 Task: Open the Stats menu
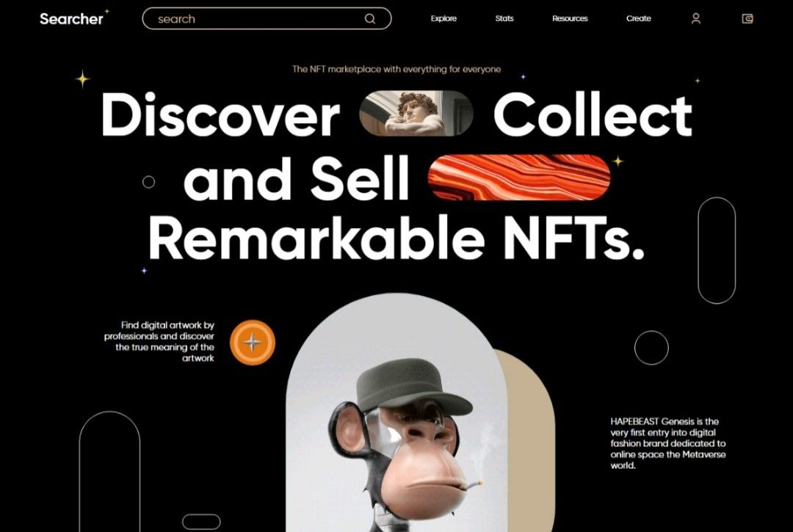tap(504, 18)
